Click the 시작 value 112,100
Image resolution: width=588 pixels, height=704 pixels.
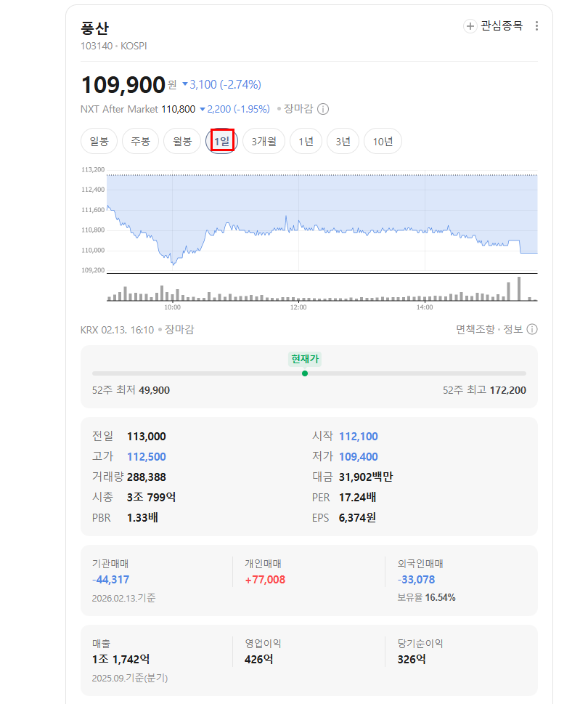tap(359, 437)
